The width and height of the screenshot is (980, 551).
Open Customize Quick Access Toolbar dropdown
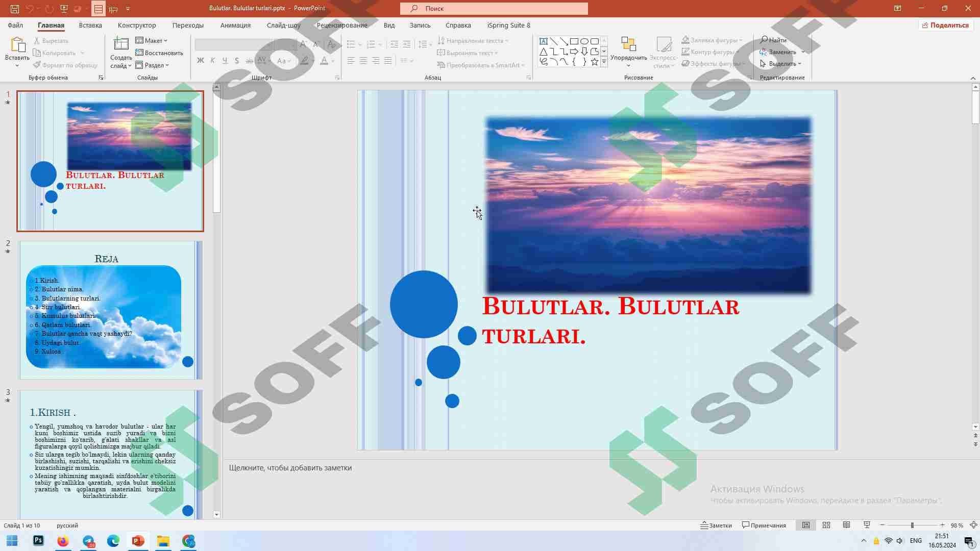[x=128, y=9]
